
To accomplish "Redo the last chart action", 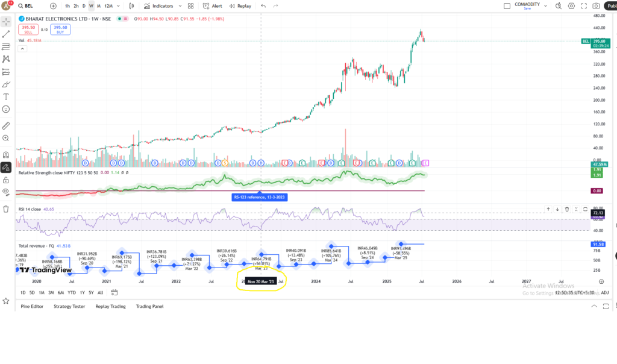I will [x=276, y=6].
